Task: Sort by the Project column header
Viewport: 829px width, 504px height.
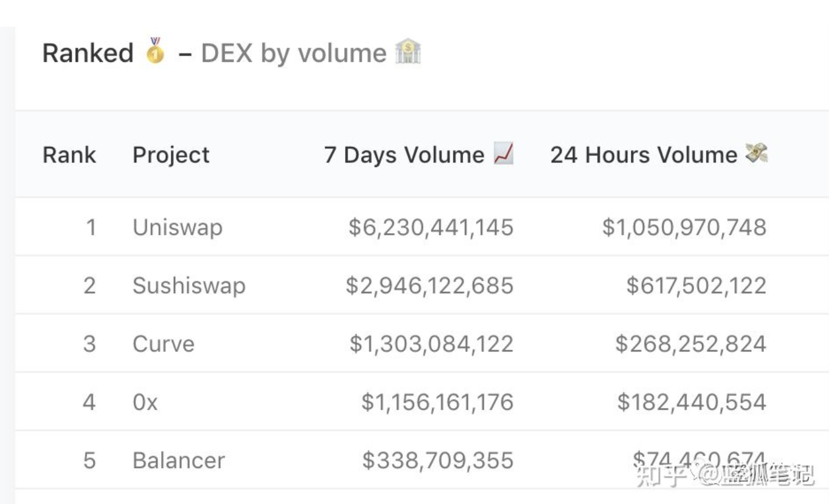Action: pyautogui.click(x=171, y=155)
